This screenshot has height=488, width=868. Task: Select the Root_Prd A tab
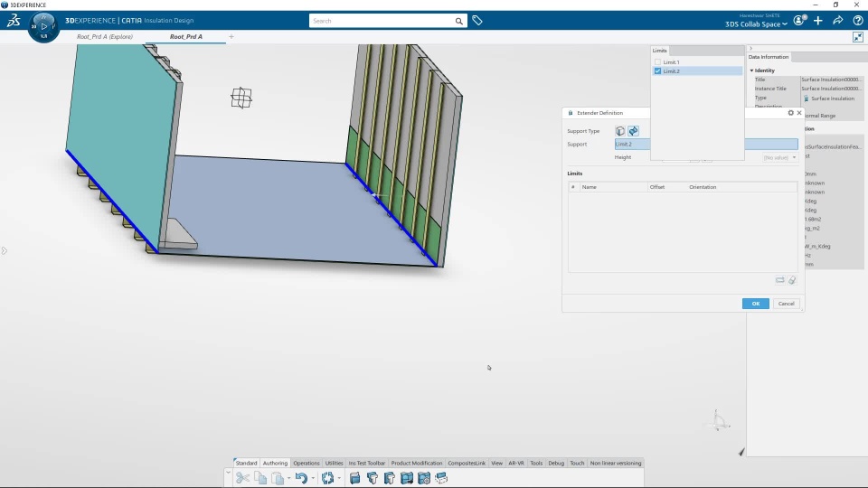186,36
